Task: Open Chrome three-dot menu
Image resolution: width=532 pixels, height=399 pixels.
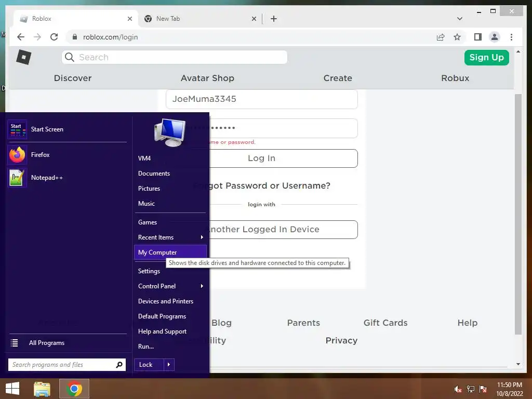Action: pyautogui.click(x=511, y=37)
